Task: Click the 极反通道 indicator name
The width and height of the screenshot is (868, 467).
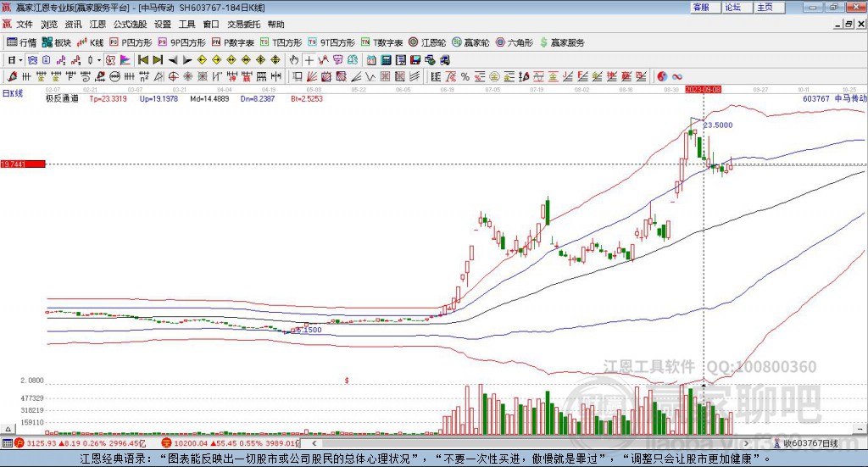Action: [x=62, y=98]
